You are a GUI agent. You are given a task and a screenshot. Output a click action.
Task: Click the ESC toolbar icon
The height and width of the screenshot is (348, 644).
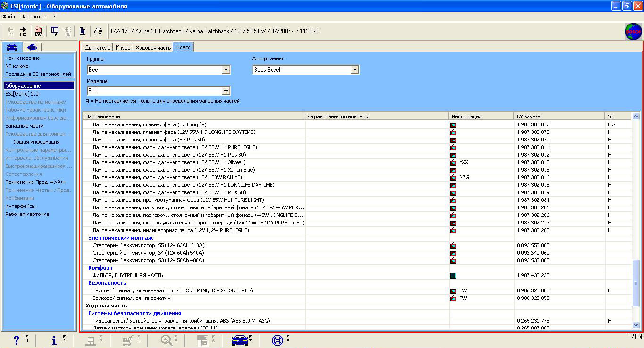tap(39, 31)
